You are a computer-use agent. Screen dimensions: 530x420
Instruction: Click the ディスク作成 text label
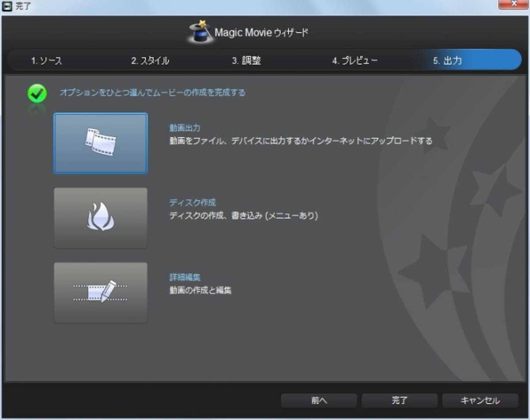[193, 203]
